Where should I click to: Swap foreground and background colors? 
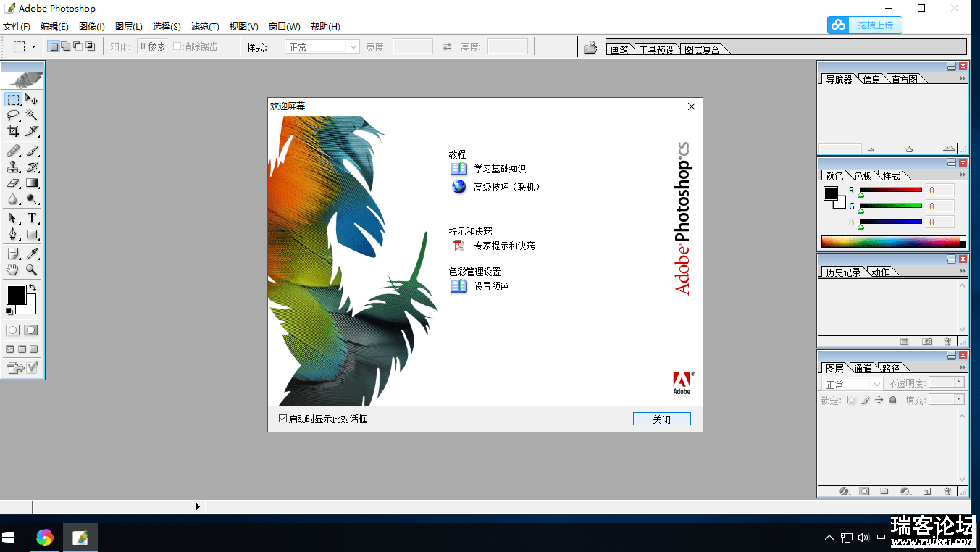[33, 288]
